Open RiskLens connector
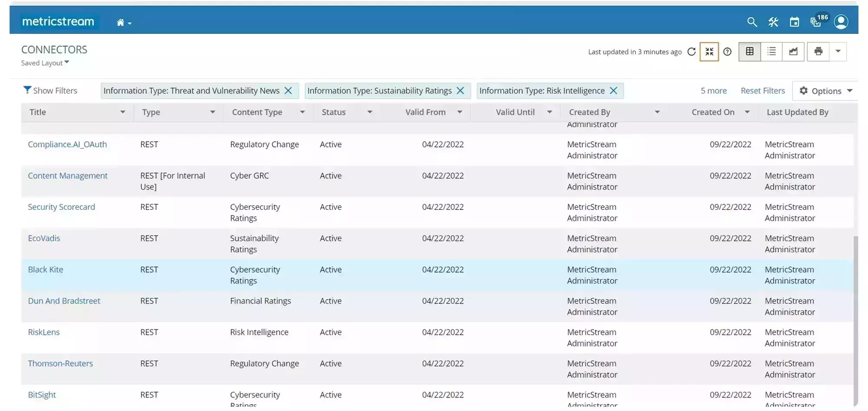This screenshot has height=411, width=868. 44,332
